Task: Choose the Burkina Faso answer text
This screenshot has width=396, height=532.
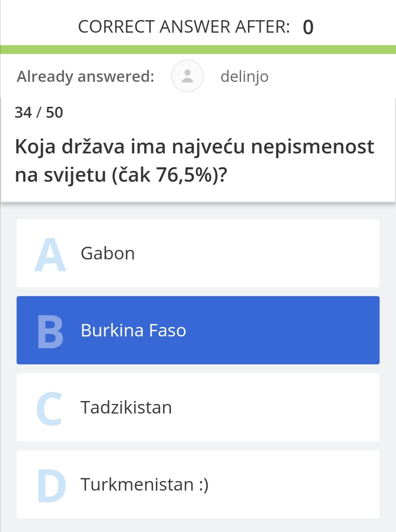Action: 133,331
